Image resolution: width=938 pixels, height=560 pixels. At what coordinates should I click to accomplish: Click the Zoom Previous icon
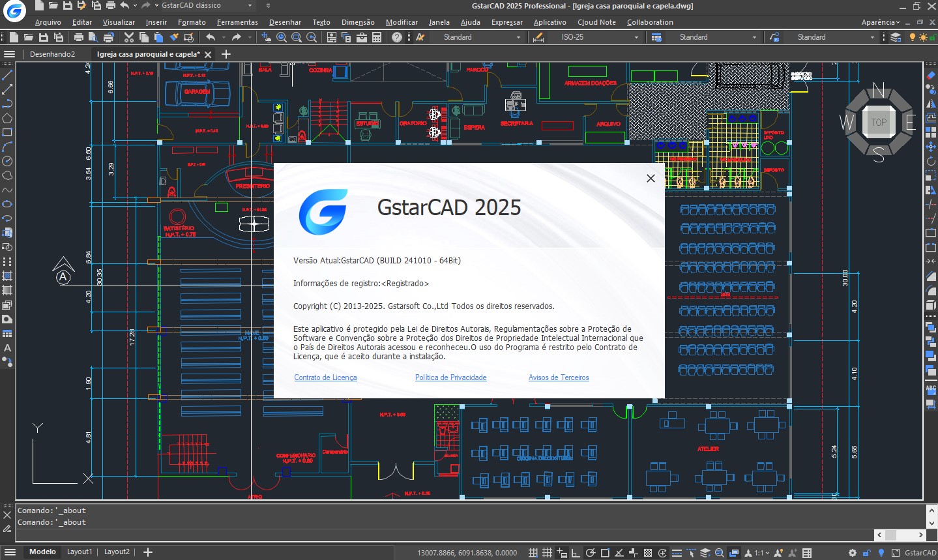tap(312, 37)
